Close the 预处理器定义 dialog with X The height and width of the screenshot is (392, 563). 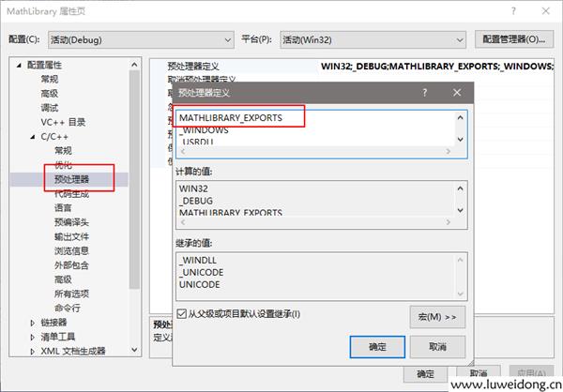[x=456, y=93]
